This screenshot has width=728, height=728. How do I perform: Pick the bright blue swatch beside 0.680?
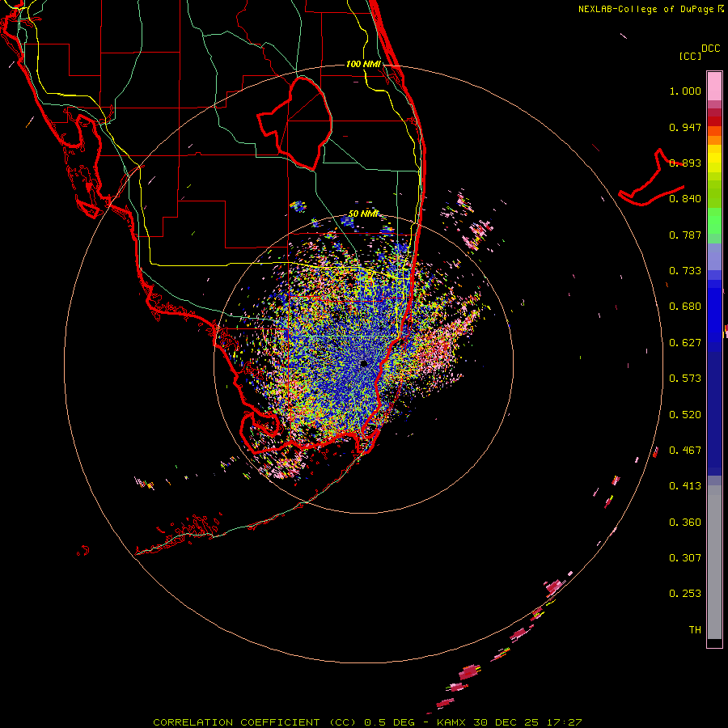point(714,311)
